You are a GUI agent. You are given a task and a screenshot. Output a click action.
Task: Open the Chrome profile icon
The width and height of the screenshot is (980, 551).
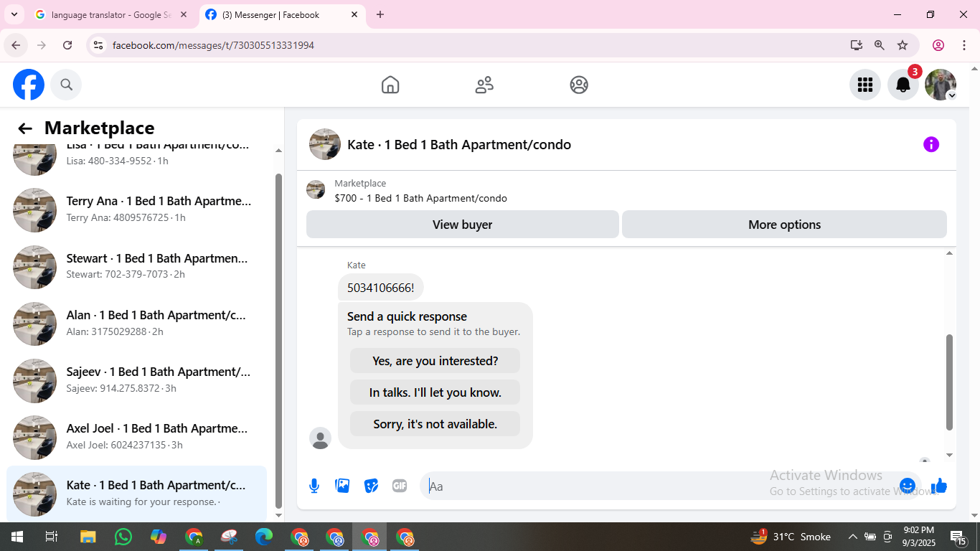coord(938,45)
